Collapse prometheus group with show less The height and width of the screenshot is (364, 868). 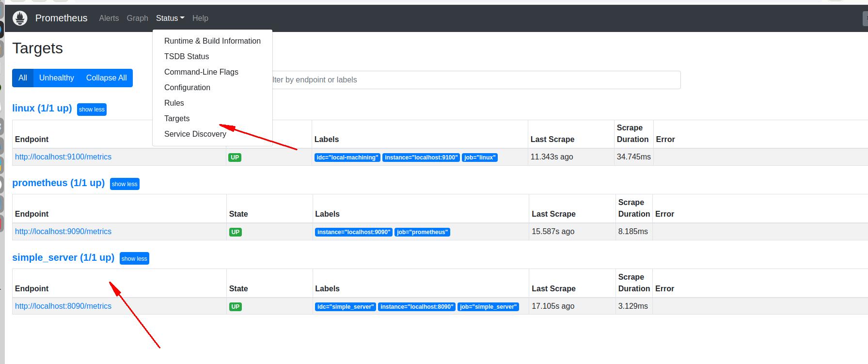pyautogui.click(x=125, y=184)
